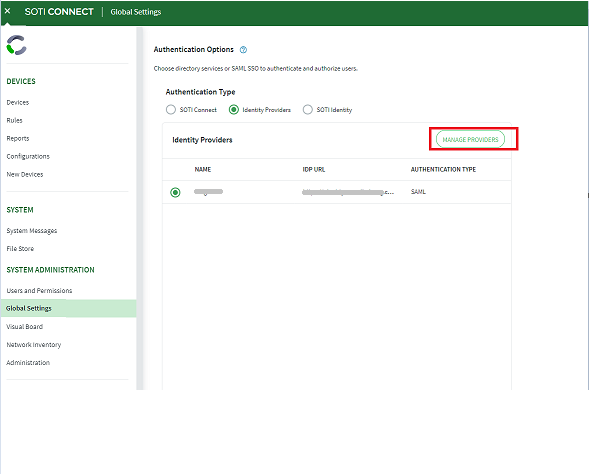The width and height of the screenshot is (591, 474).
Task: Open Manage Providers
Action: 470,139
